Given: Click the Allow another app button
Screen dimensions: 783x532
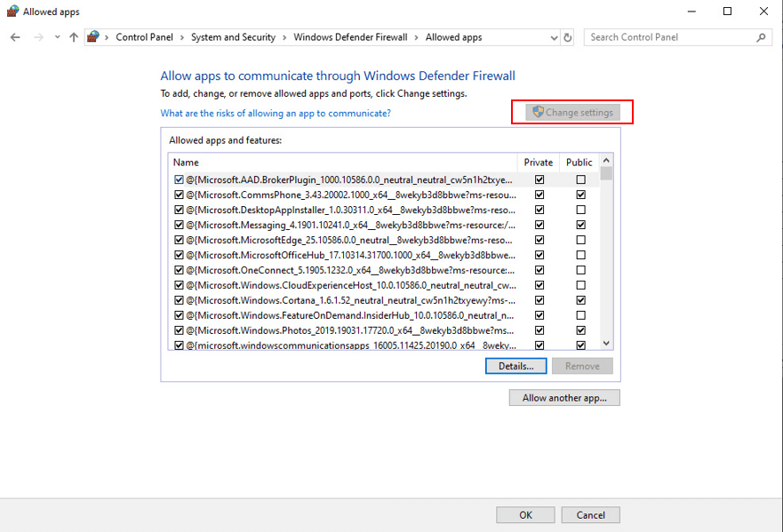Looking at the screenshot, I should pos(564,398).
